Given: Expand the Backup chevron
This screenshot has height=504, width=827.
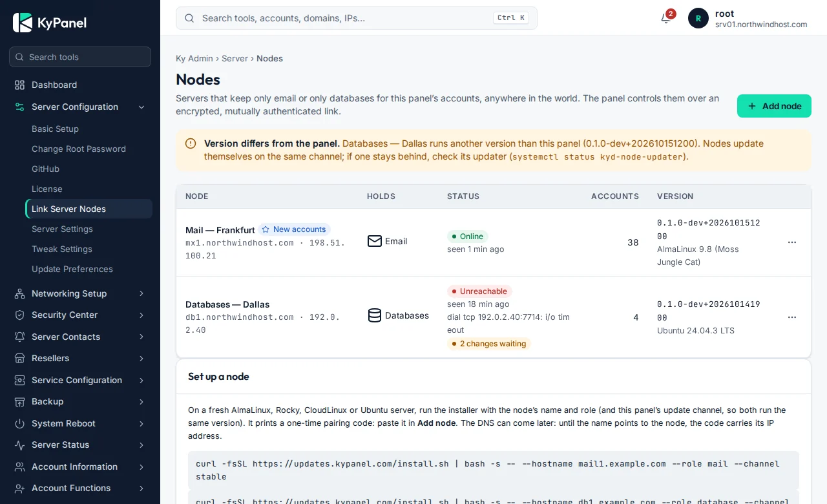Looking at the screenshot, I should click(x=141, y=402).
